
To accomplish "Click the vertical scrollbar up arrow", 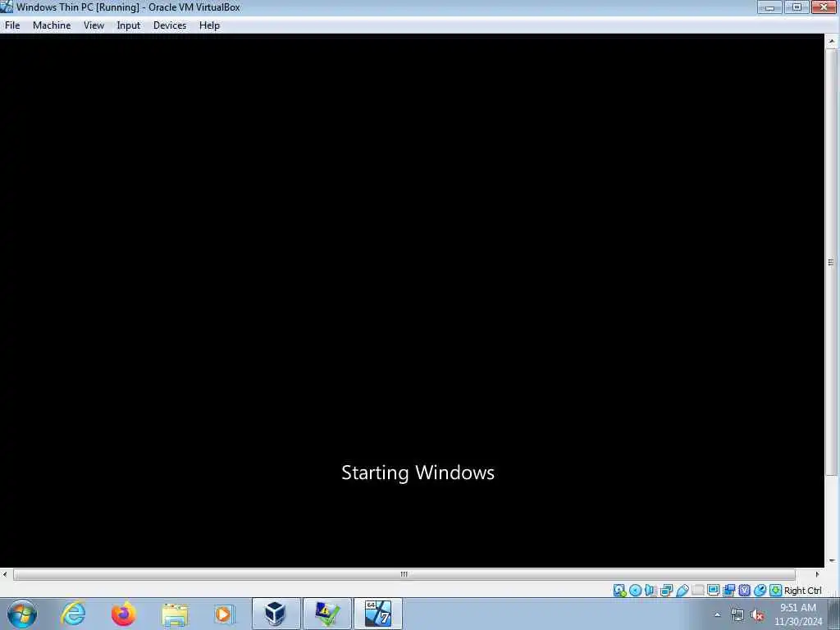I will 832,41.
